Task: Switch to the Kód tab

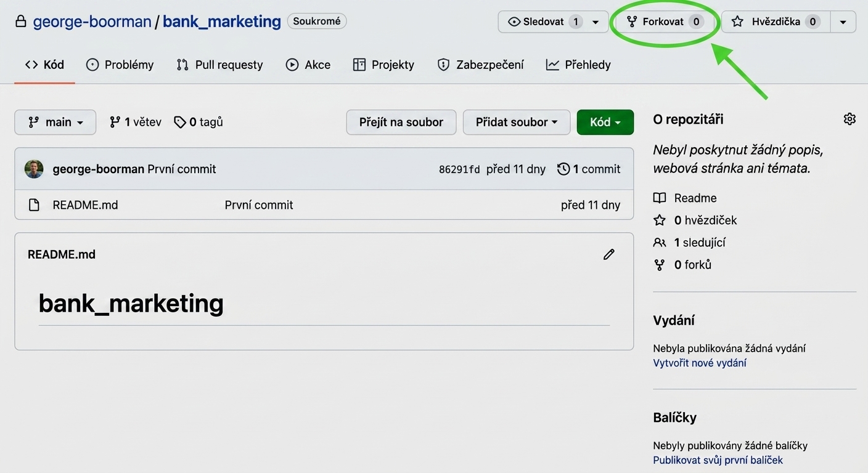Action: (x=44, y=65)
